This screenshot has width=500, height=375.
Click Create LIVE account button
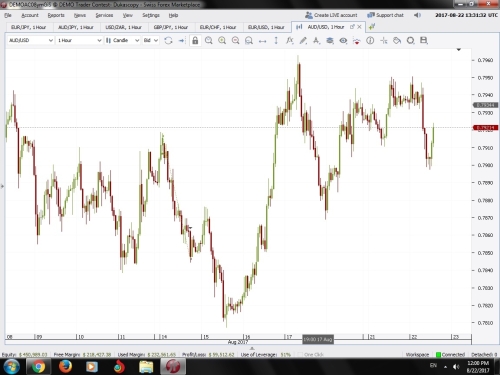(331, 15)
